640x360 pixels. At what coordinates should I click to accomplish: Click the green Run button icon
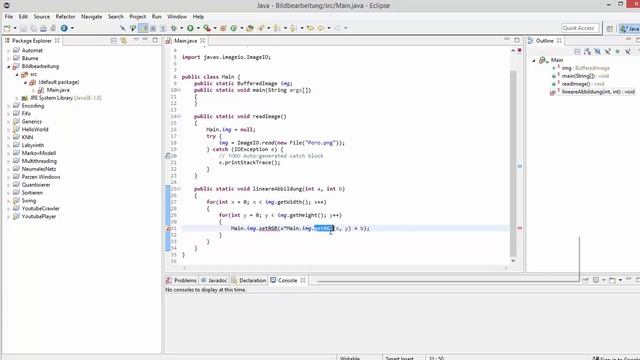tap(190, 28)
